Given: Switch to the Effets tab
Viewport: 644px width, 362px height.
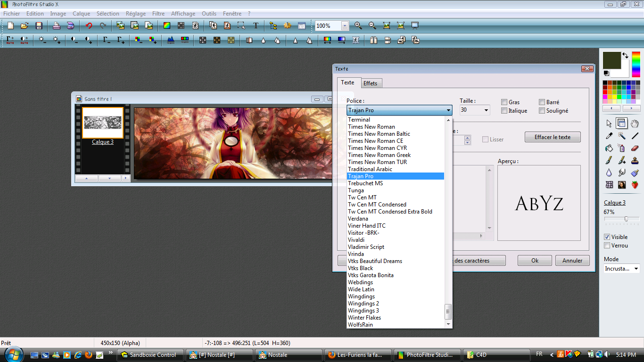Looking at the screenshot, I should (x=371, y=83).
